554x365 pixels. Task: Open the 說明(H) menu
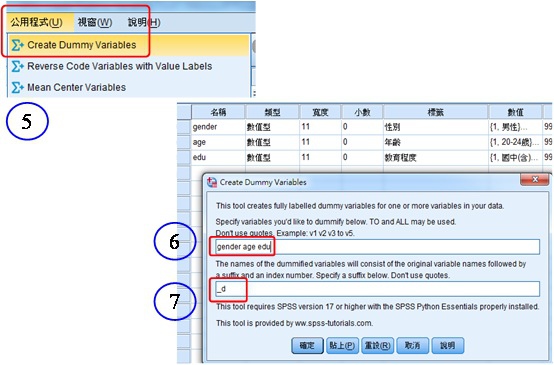pos(144,23)
